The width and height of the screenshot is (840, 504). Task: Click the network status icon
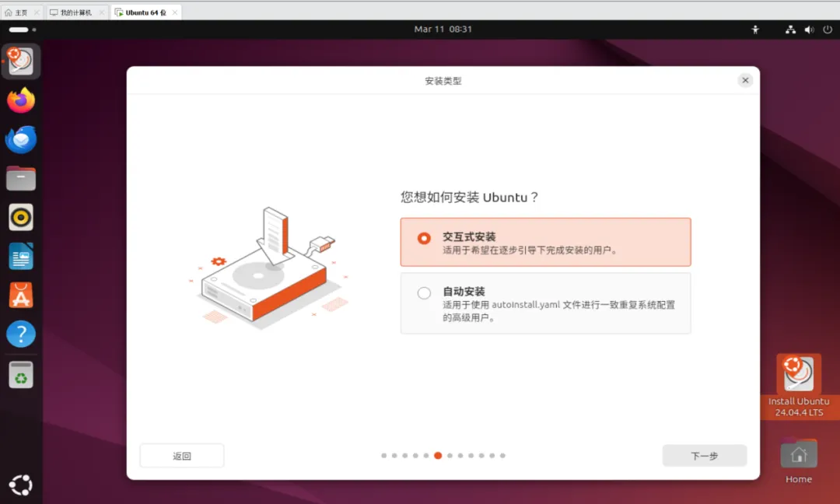[790, 30]
